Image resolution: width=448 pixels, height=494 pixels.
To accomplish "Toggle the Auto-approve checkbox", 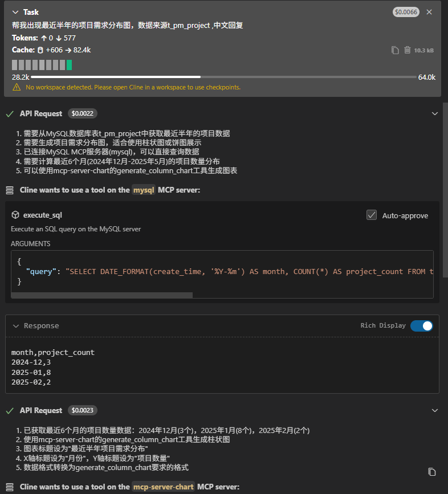I will [x=372, y=215].
